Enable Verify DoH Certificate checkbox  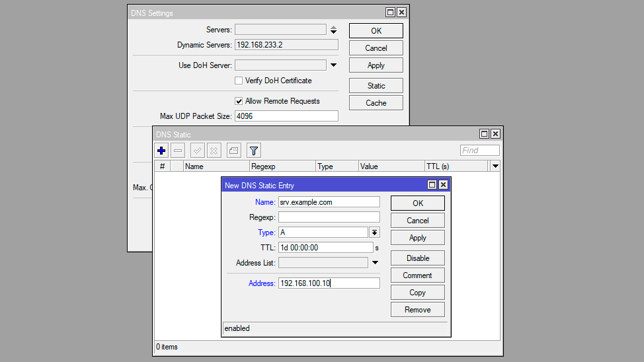pos(239,81)
